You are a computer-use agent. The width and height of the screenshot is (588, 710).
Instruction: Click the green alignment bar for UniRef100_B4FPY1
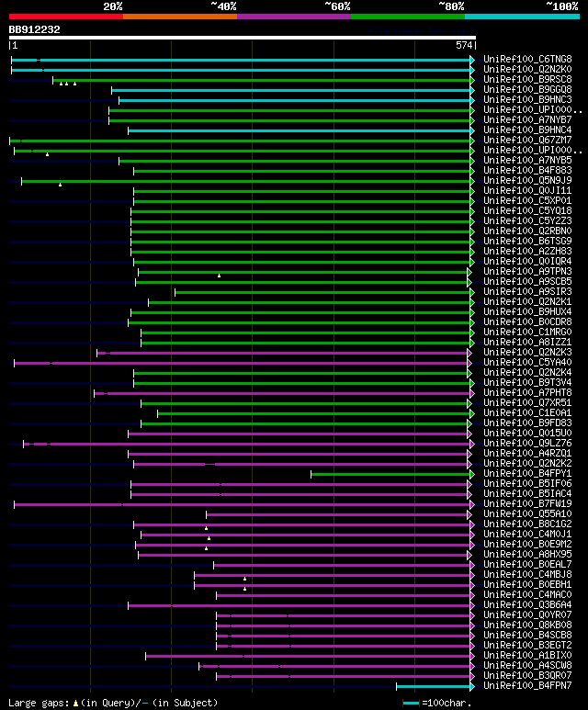[x=390, y=474]
